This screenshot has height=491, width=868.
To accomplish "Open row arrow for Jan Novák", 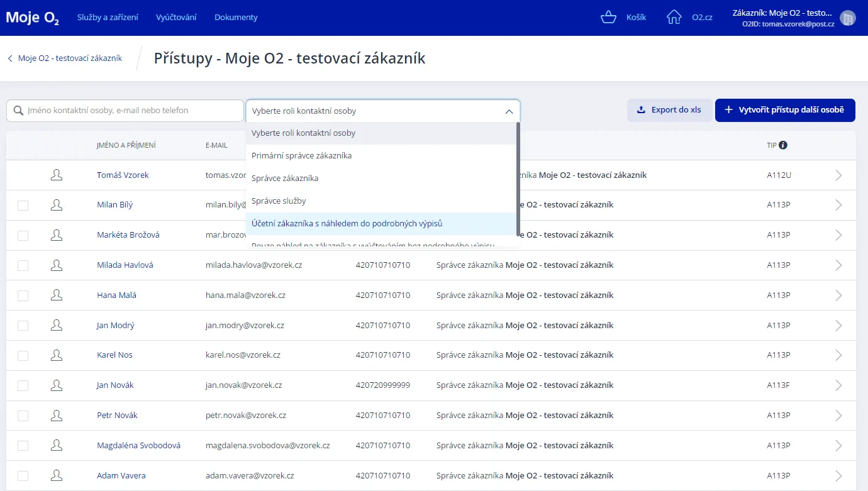I will point(838,385).
